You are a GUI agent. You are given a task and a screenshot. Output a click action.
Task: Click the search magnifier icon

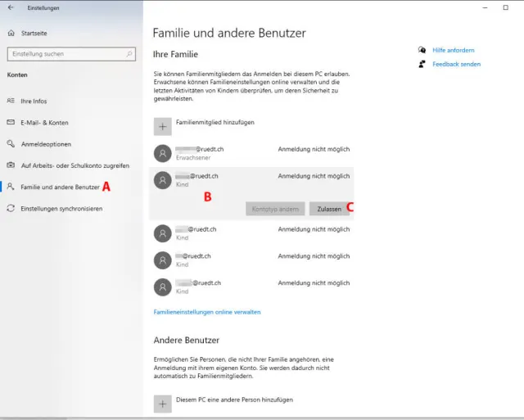129,54
